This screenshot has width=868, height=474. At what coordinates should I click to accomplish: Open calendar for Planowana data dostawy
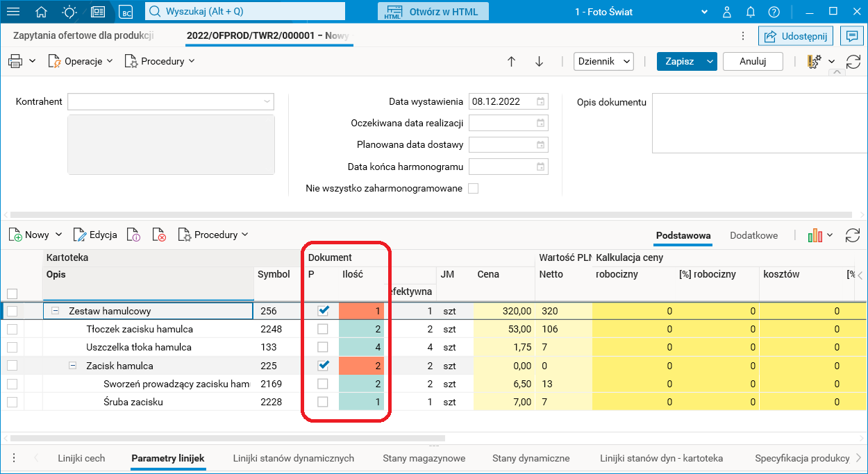pos(540,145)
